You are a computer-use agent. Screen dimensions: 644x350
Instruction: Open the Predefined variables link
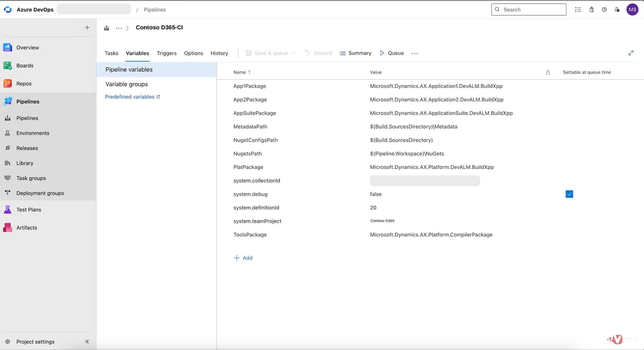[132, 97]
